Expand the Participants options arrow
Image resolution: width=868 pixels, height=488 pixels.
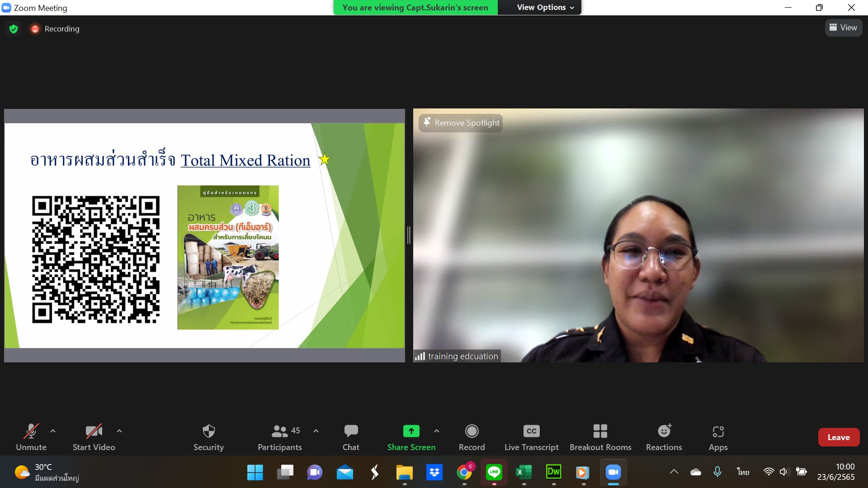tap(316, 431)
